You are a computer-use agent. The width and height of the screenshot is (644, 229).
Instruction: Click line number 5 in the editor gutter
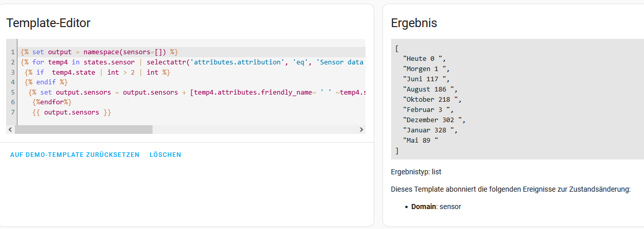click(13, 93)
